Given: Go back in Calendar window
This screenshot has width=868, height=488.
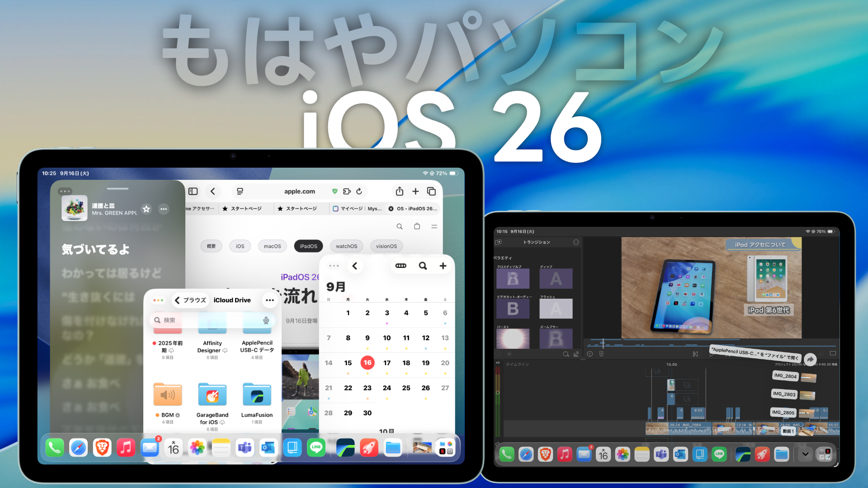Looking at the screenshot, I should (x=355, y=266).
